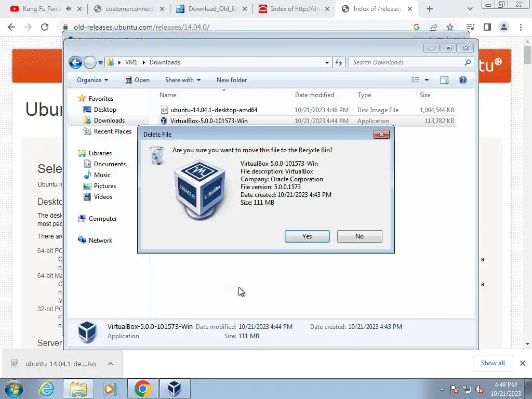
Task: Click Show all downloads
Action: [493, 363]
